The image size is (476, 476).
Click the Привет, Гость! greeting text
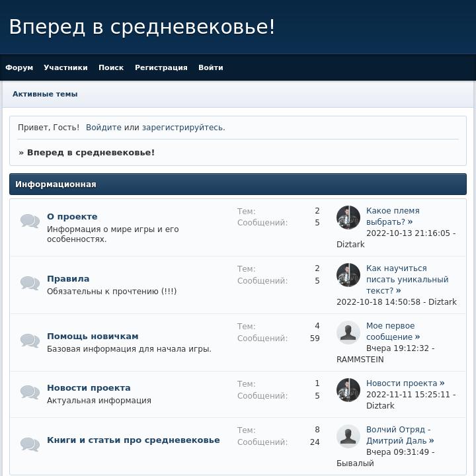48,128
